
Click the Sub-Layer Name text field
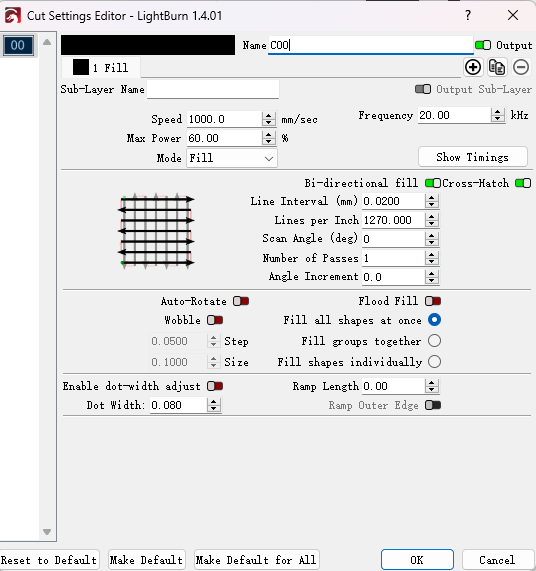pyautogui.click(x=213, y=89)
